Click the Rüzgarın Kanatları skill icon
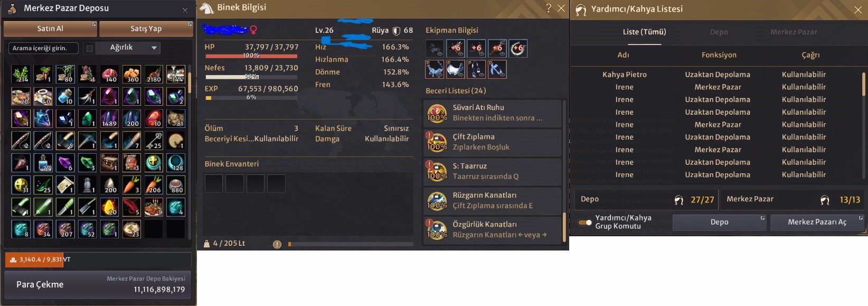The height and width of the screenshot is (306, 868). (437, 200)
